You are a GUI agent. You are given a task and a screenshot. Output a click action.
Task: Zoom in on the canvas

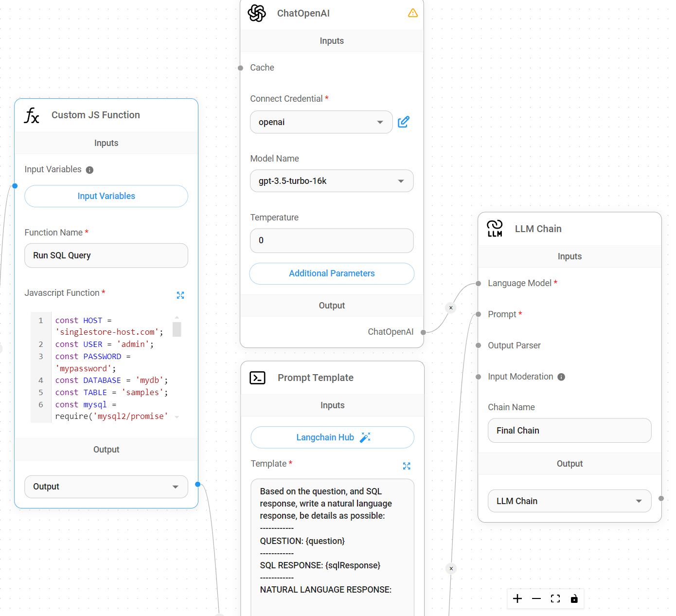coord(517,598)
